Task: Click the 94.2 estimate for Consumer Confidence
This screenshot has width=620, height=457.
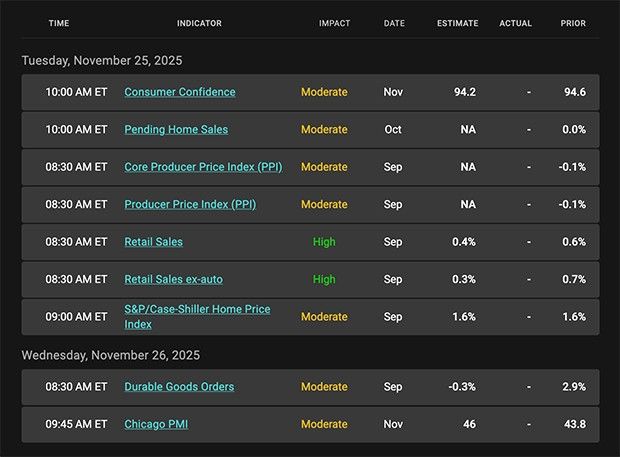Action: 464,92
